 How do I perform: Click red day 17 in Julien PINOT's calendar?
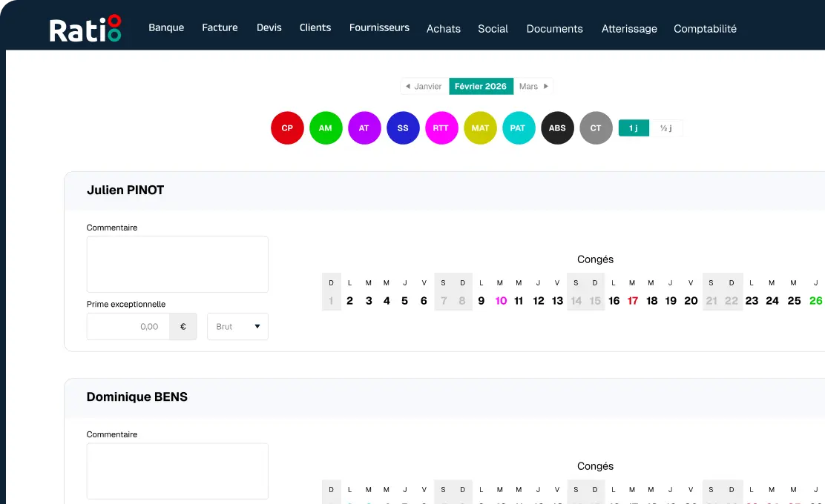632,301
